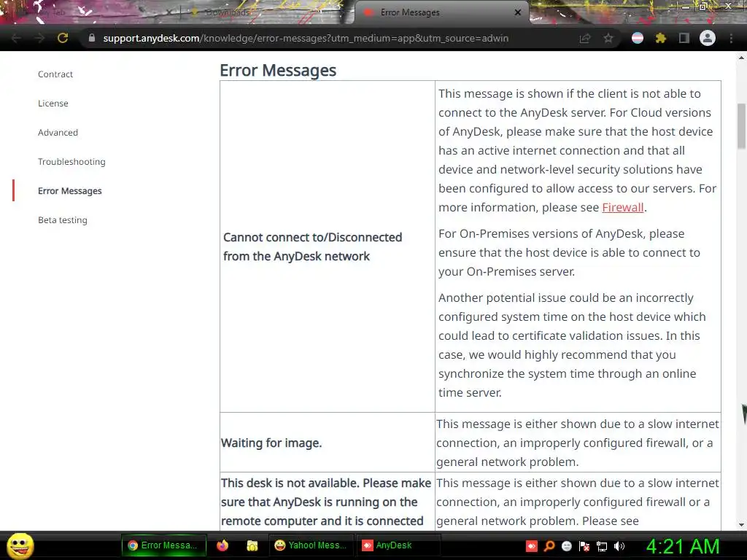Click the share page icon in address bar
This screenshot has width=747, height=560.
tap(584, 39)
